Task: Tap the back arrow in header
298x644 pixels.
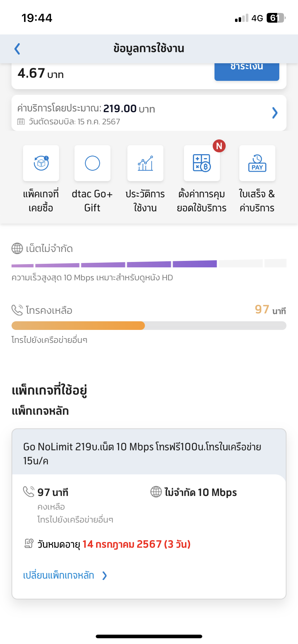Action: click(17, 49)
